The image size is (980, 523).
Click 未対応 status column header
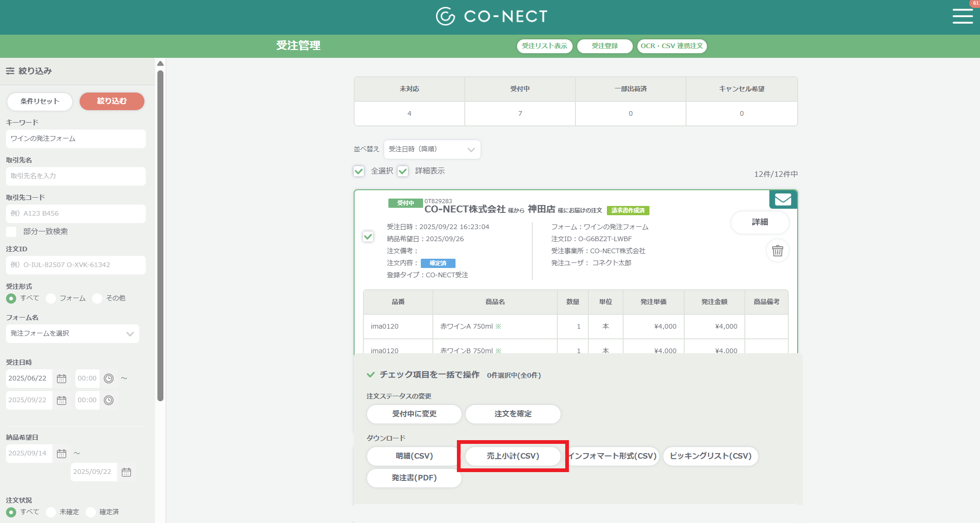coord(409,89)
